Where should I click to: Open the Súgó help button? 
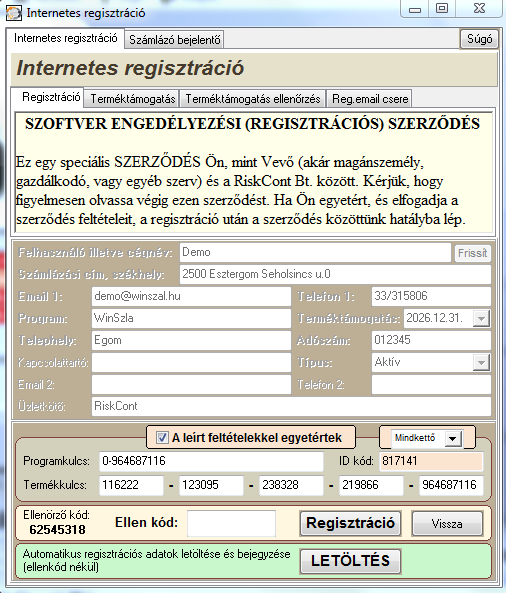479,39
